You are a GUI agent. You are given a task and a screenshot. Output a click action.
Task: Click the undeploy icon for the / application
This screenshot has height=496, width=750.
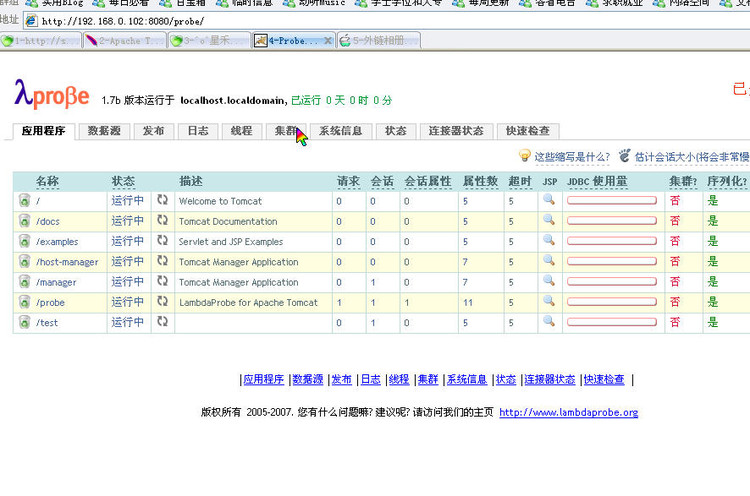tap(24, 200)
